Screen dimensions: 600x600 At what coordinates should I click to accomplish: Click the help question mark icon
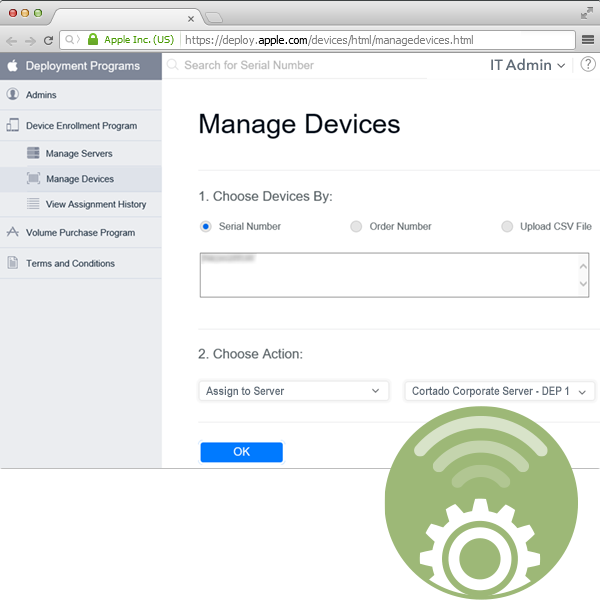click(x=588, y=64)
